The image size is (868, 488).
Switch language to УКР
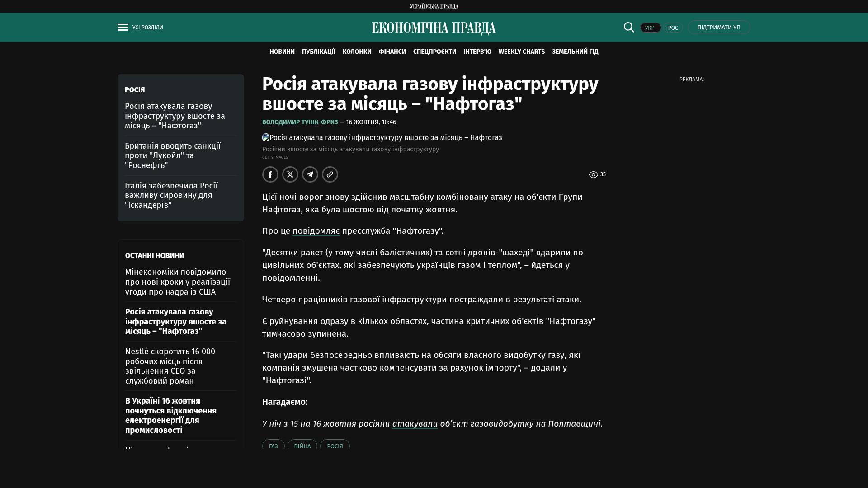(650, 28)
